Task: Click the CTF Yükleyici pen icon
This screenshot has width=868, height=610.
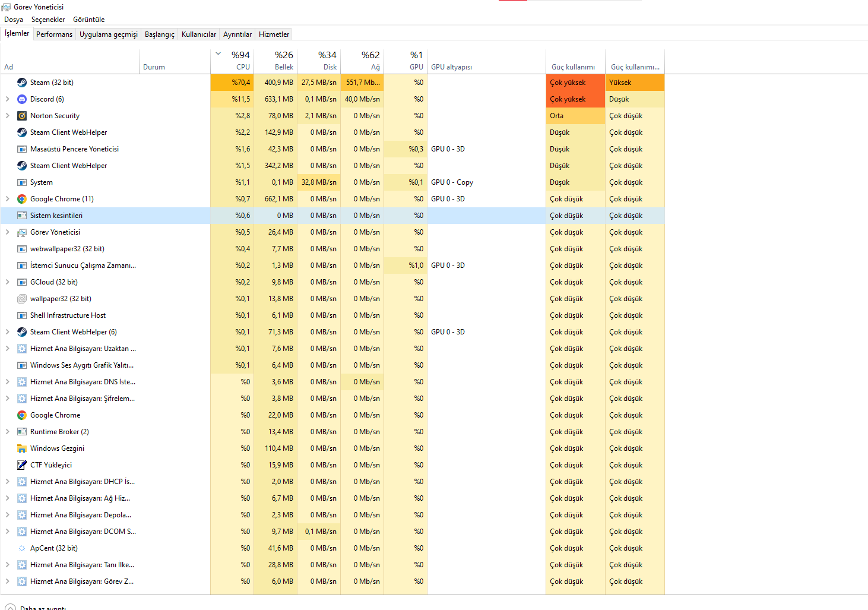Action: click(22, 465)
